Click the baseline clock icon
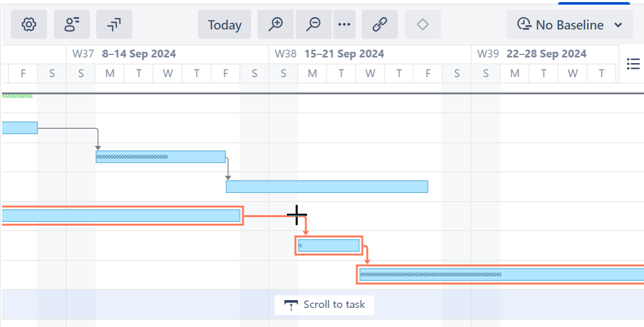Screen dimensions: 644x327 click(x=525, y=24)
